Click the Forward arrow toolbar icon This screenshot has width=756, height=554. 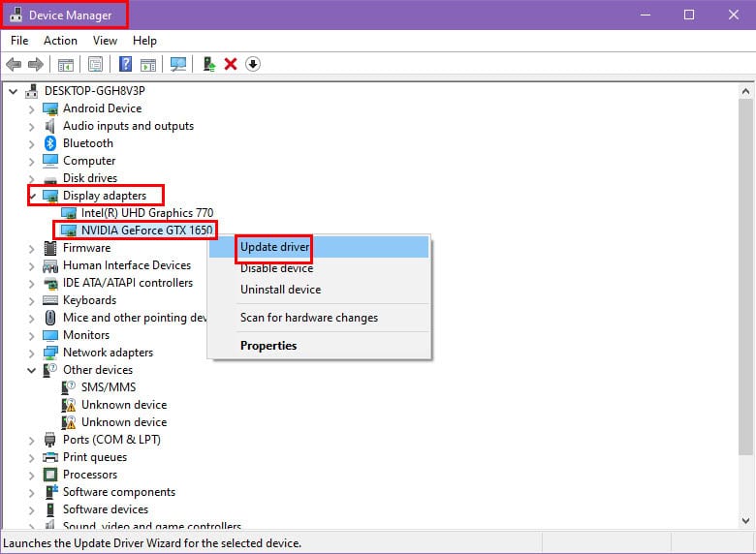click(36, 64)
